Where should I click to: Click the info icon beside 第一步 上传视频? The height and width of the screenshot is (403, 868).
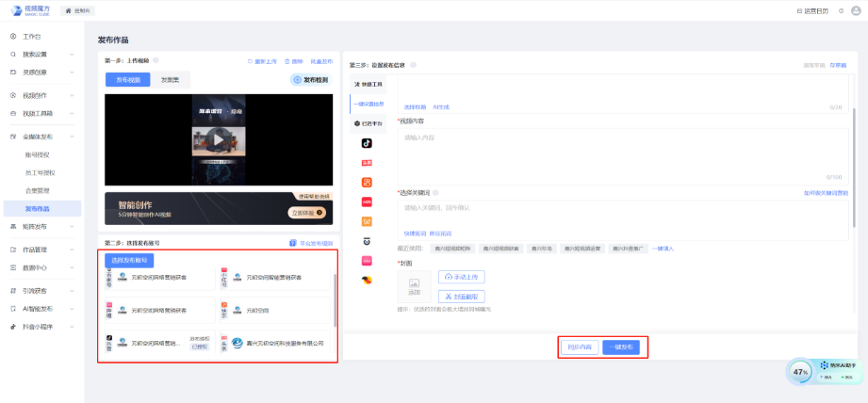[156, 61]
